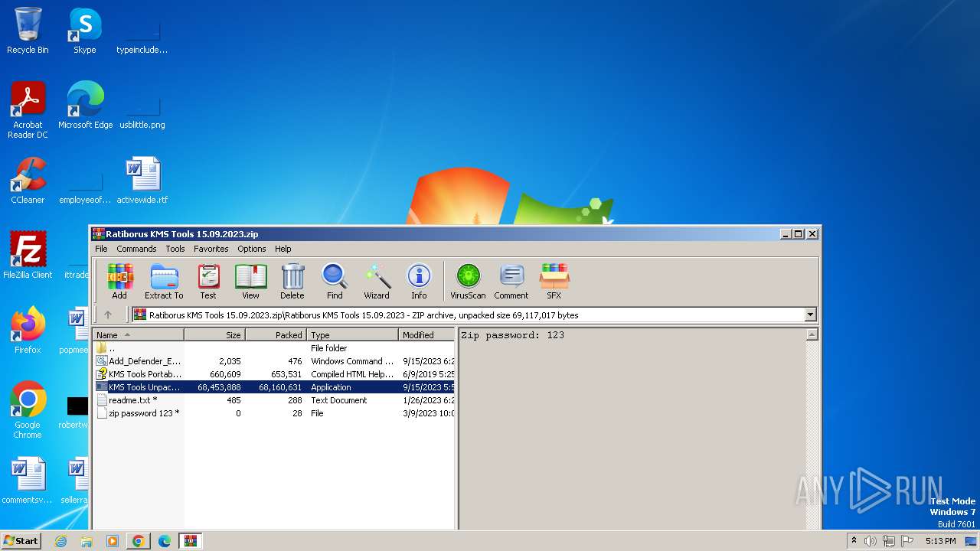The width and height of the screenshot is (980, 551).
Task: Start the VirusScan tool
Action: [468, 281]
